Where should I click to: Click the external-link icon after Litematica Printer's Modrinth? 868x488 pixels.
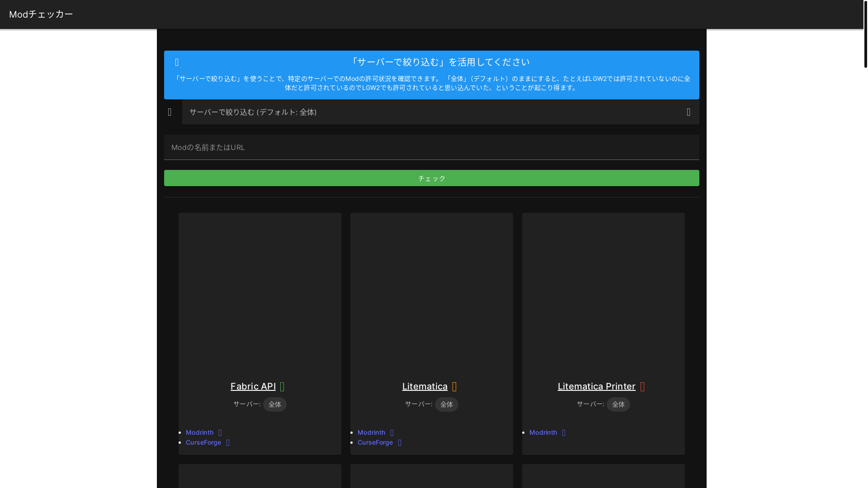pyautogui.click(x=564, y=433)
